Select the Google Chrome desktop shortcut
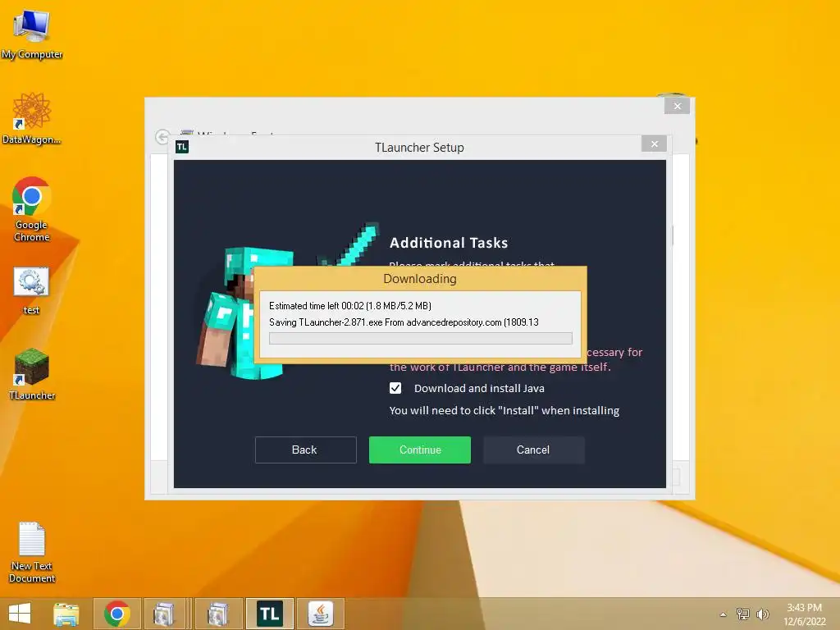The height and width of the screenshot is (630, 840). tap(32, 209)
